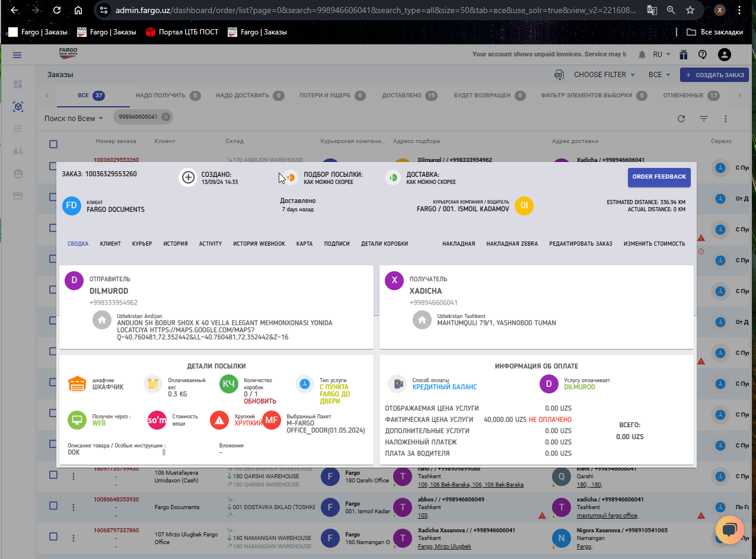Screen dimensions: 756x559
Task: Tick checkbox for order 18097735799430
Action: point(53,475)
